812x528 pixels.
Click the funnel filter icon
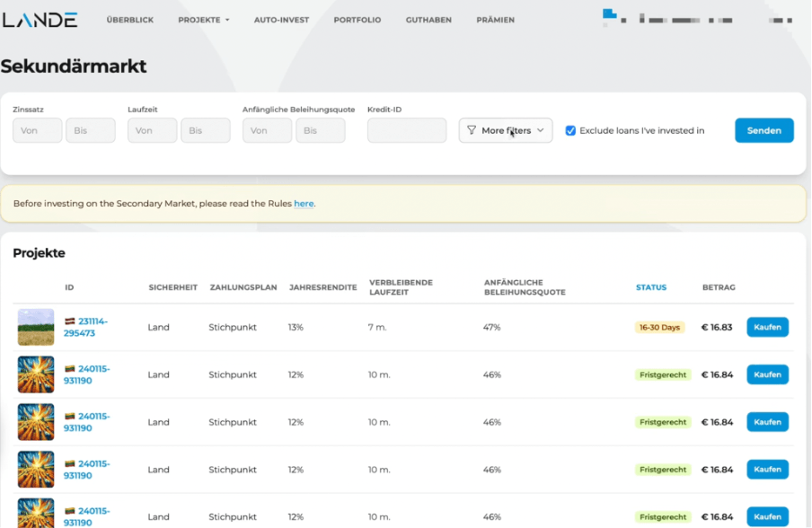click(x=472, y=130)
